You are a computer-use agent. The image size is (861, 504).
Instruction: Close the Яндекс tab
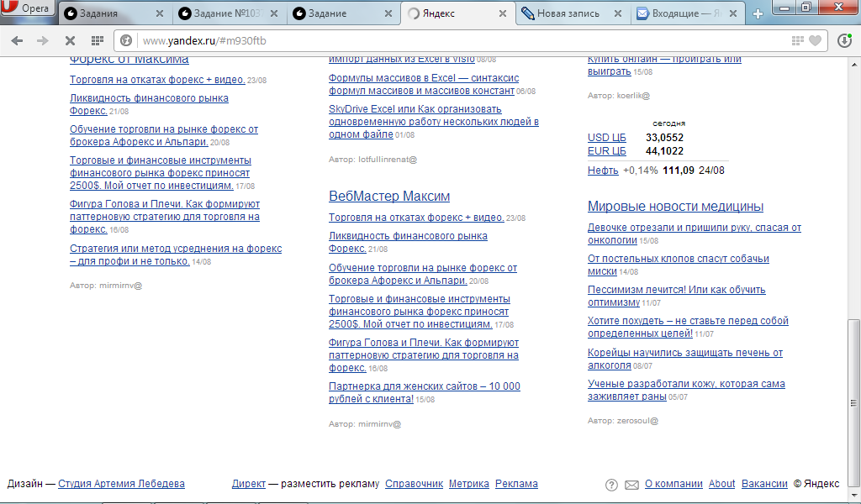point(503,13)
